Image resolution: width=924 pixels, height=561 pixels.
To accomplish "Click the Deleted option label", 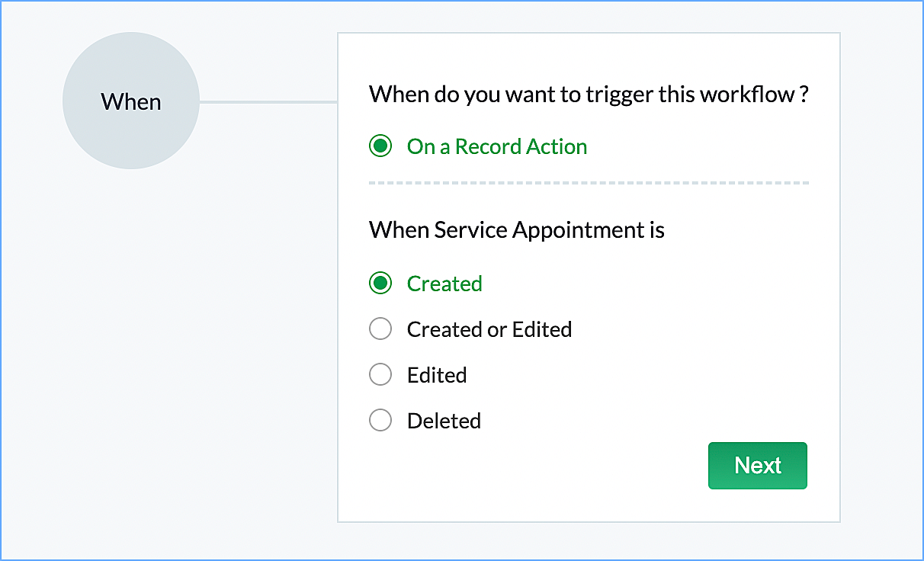I will [444, 421].
